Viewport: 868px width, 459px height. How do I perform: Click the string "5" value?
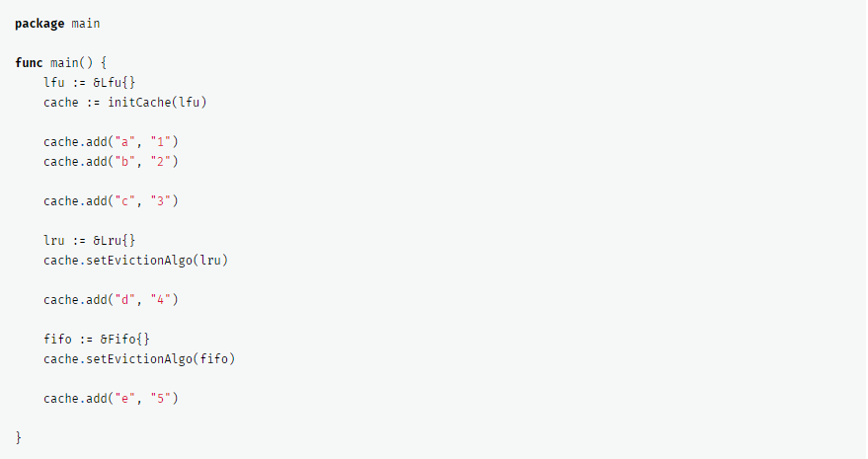(x=160, y=398)
